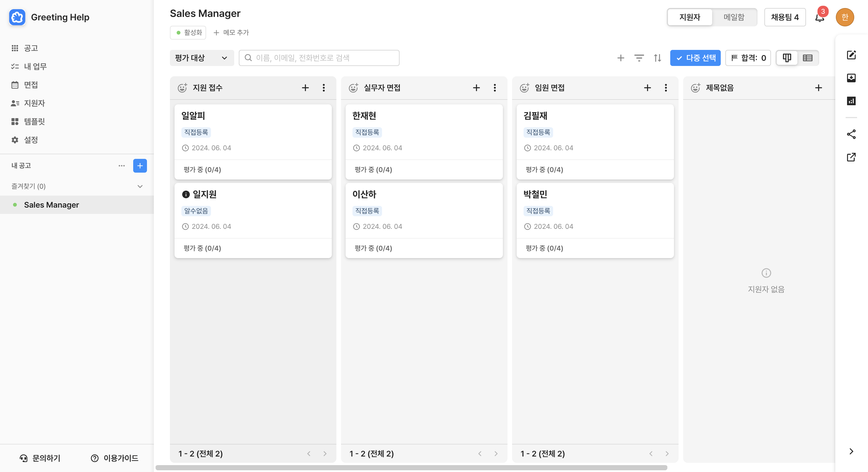Click the sort arrows icon
This screenshot has height=472, width=868.
tap(657, 58)
